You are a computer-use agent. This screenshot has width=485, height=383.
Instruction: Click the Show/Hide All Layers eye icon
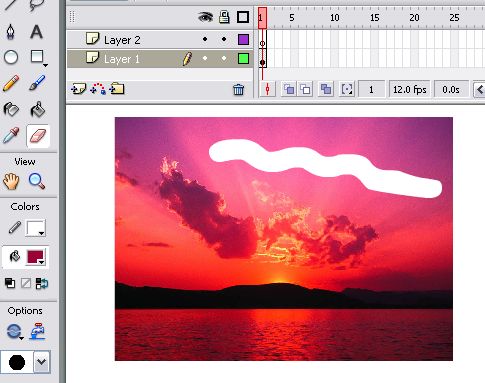point(205,17)
